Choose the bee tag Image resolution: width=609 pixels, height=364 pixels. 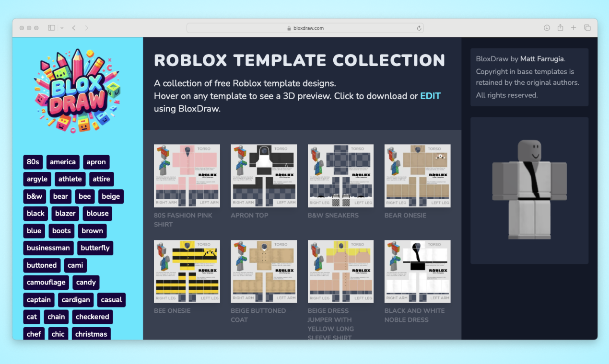[85, 196]
